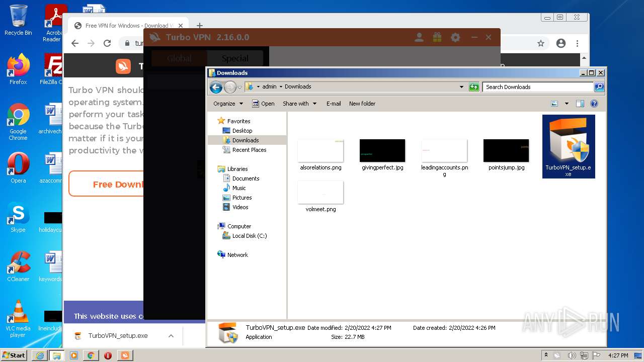Open Chrome three-dot menu
644x362 pixels.
pyautogui.click(x=578, y=43)
